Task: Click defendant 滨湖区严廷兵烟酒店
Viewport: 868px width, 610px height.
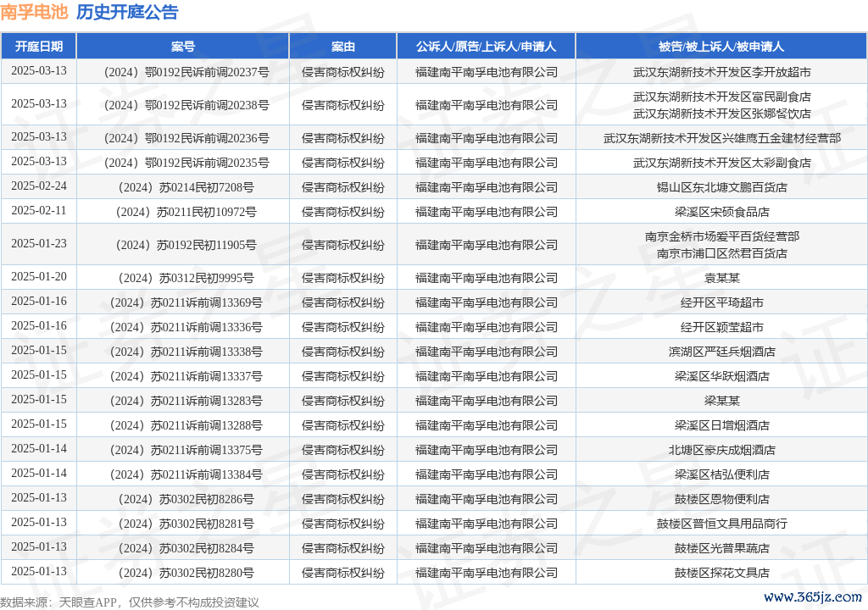Action: [722, 352]
